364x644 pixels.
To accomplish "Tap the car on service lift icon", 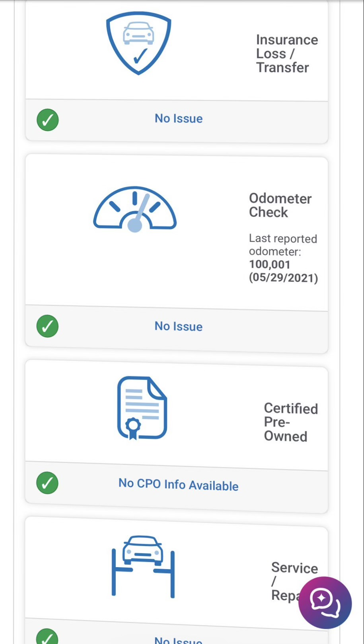I will (143, 566).
